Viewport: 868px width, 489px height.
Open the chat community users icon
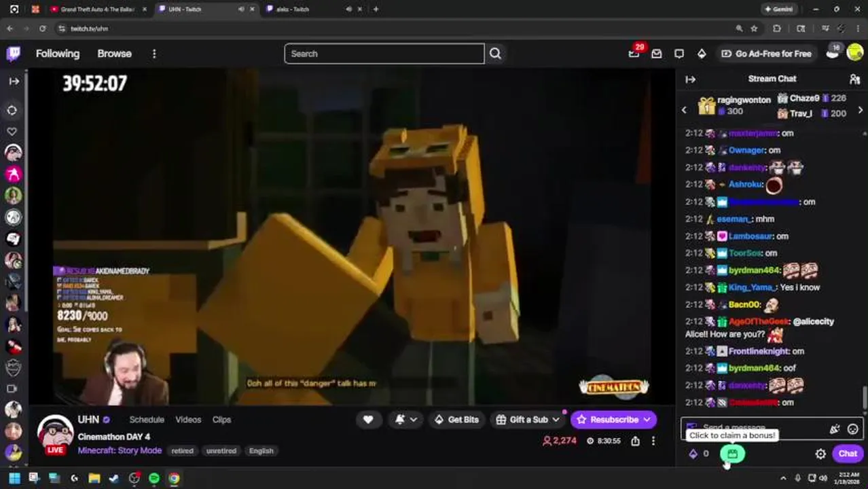tap(855, 79)
